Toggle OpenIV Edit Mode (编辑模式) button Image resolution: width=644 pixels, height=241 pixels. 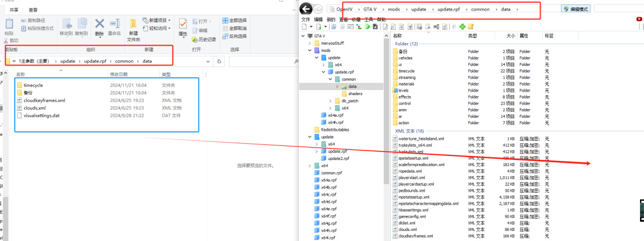576,9
